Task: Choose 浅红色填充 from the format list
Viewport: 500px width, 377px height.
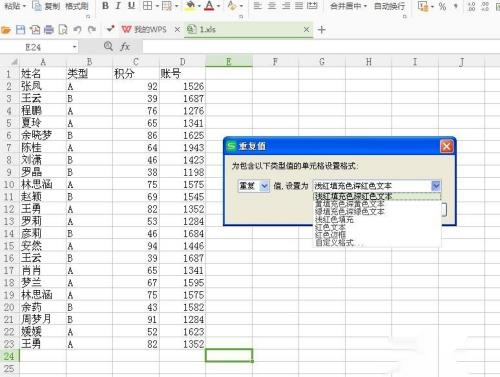Action: click(334, 219)
